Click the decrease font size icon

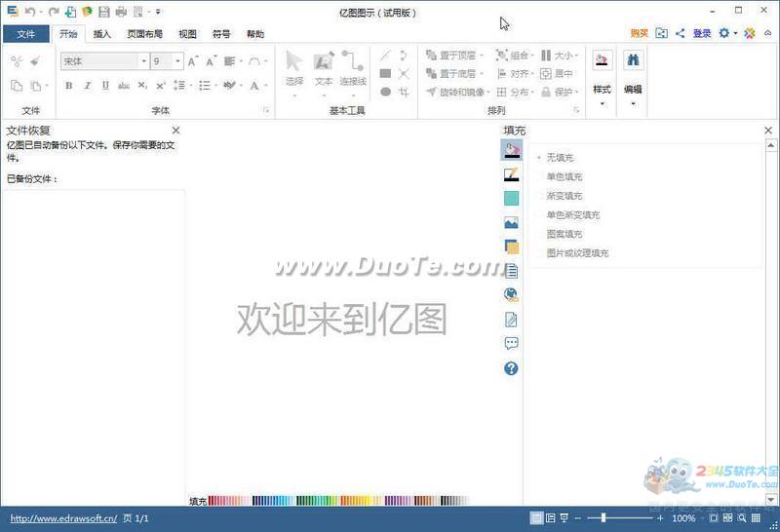click(x=211, y=61)
